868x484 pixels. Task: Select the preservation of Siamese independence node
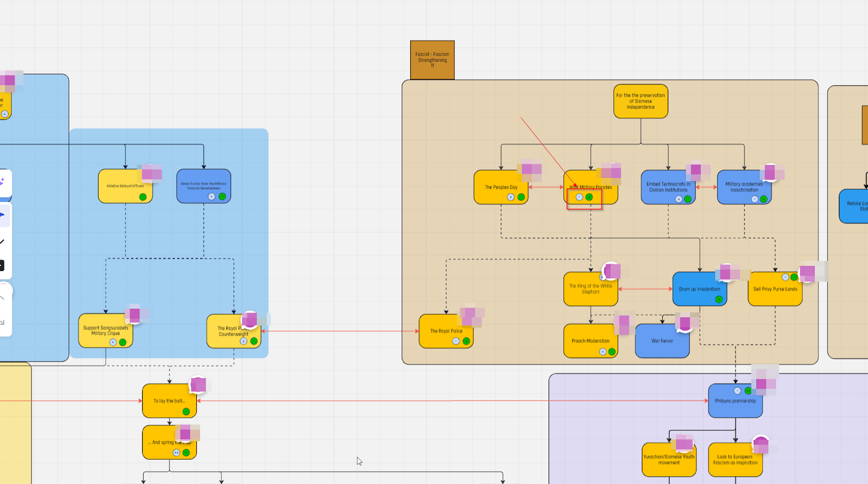click(641, 101)
